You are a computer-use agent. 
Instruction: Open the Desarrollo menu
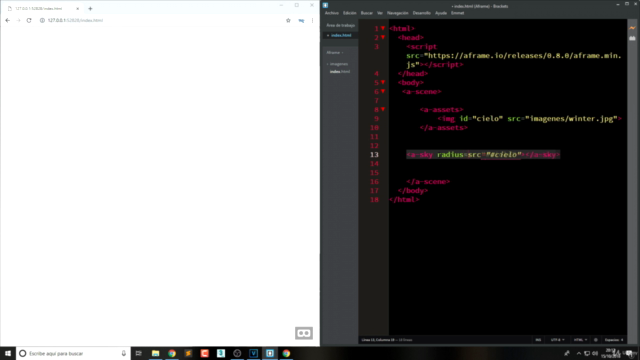(x=422, y=13)
